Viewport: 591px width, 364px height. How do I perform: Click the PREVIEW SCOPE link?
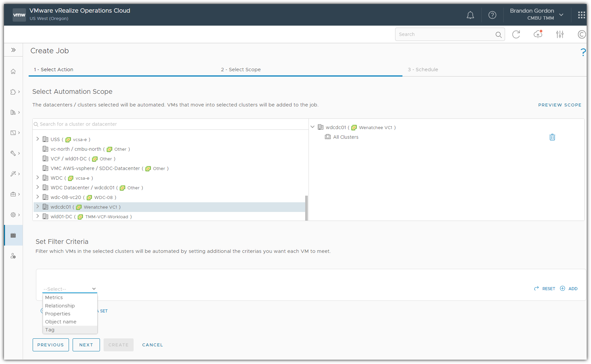559,105
